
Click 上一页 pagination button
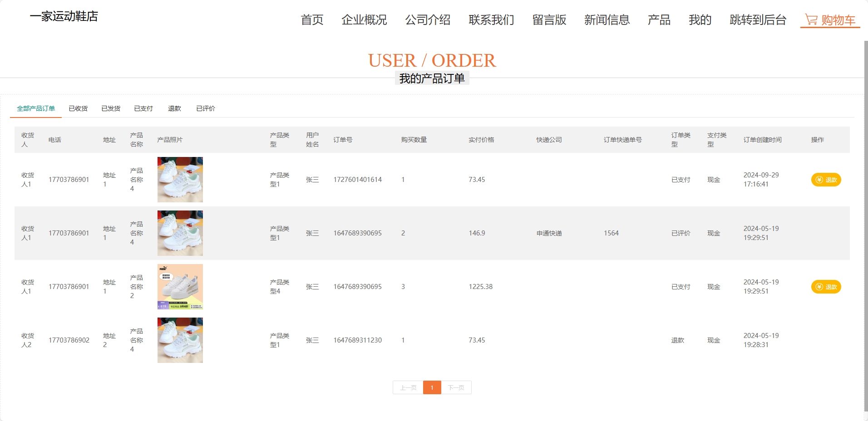point(408,387)
